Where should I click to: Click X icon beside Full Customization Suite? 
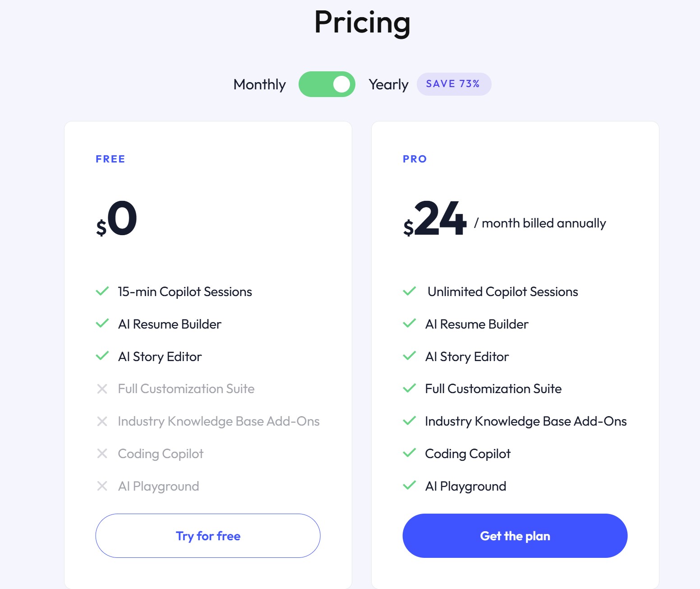tap(102, 389)
